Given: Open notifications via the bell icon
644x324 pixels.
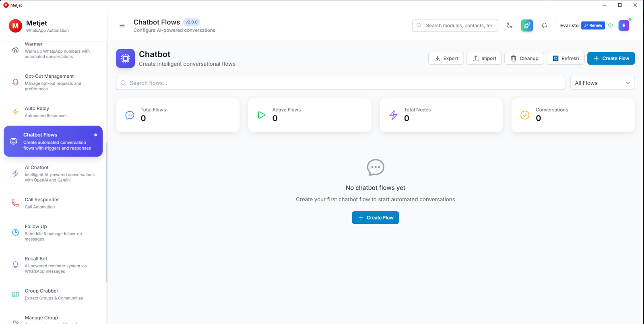Looking at the screenshot, I should 544,25.
